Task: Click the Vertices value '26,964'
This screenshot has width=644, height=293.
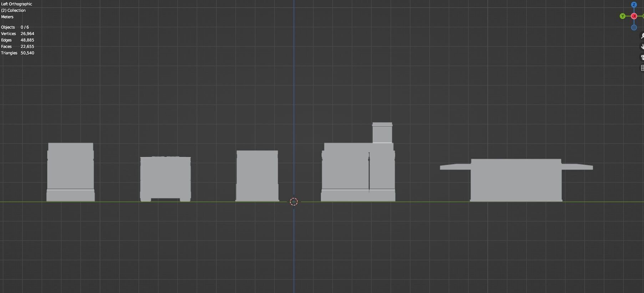Action: coord(27,34)
